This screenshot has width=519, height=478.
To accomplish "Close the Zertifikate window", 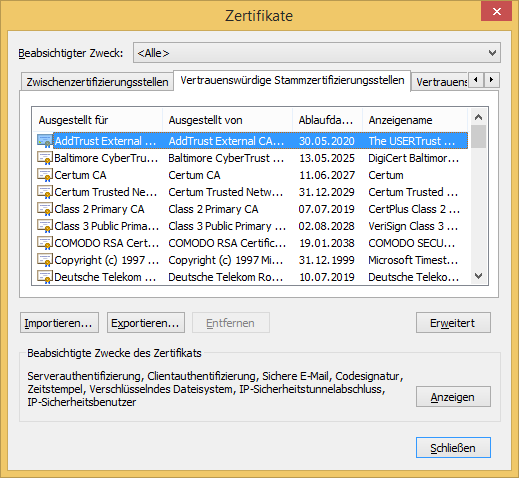I will 496,12.
